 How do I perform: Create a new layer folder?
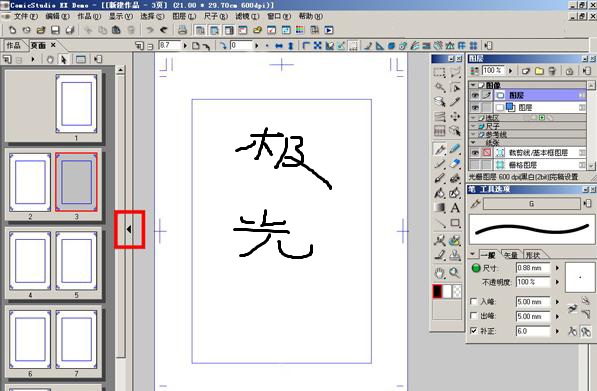[539, 71]
